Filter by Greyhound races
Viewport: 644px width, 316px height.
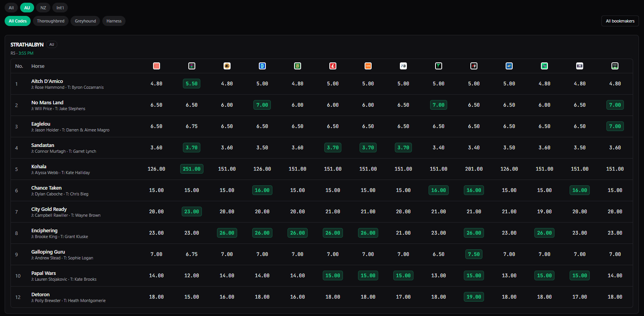pyautogui.click(x=85, y=21)
